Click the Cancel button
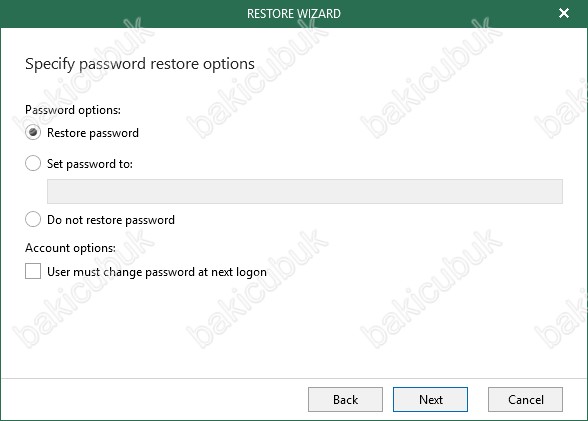588x421 pixels. tap(525, 400)
